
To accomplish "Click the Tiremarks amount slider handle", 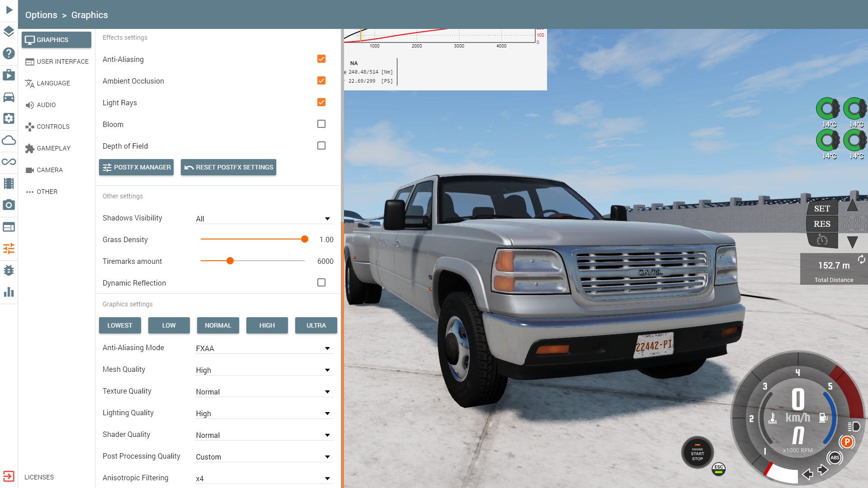I will point(230,261).
